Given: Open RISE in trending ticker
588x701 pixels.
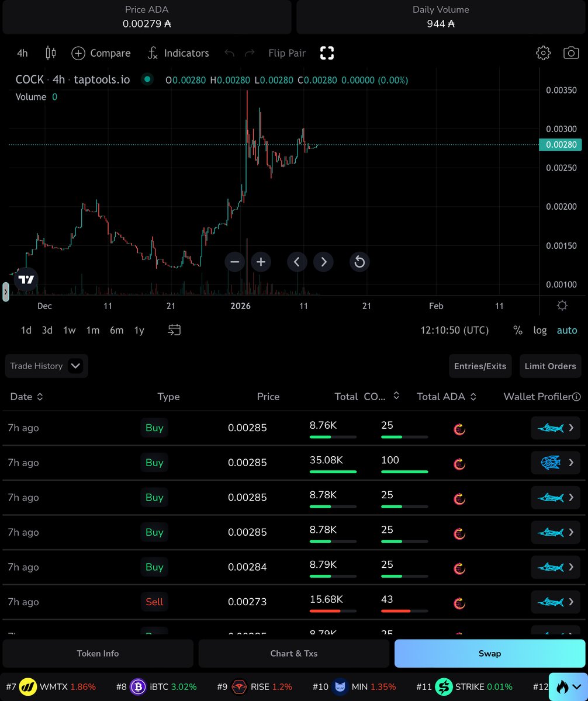Looking at the screenshot, I should coord(254,686).
